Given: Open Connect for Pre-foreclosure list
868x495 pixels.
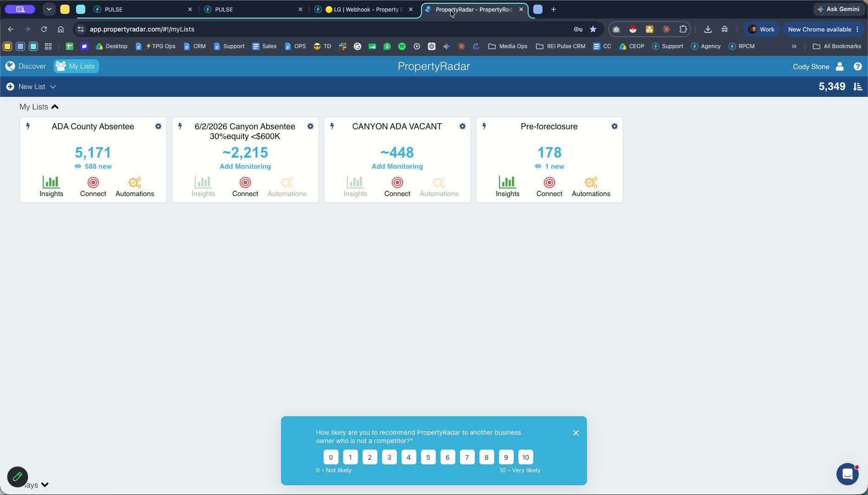Looking at the screenshot, I should (x=549, y=186).
